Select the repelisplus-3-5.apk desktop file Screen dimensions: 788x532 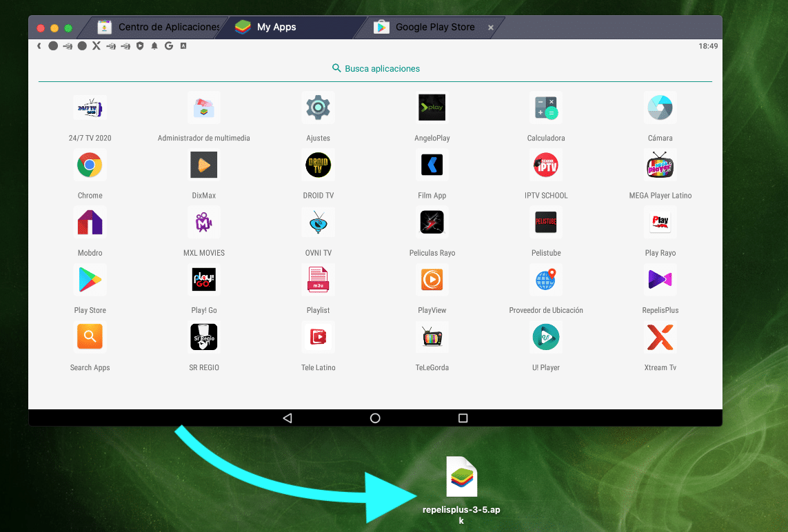[462, 478]
